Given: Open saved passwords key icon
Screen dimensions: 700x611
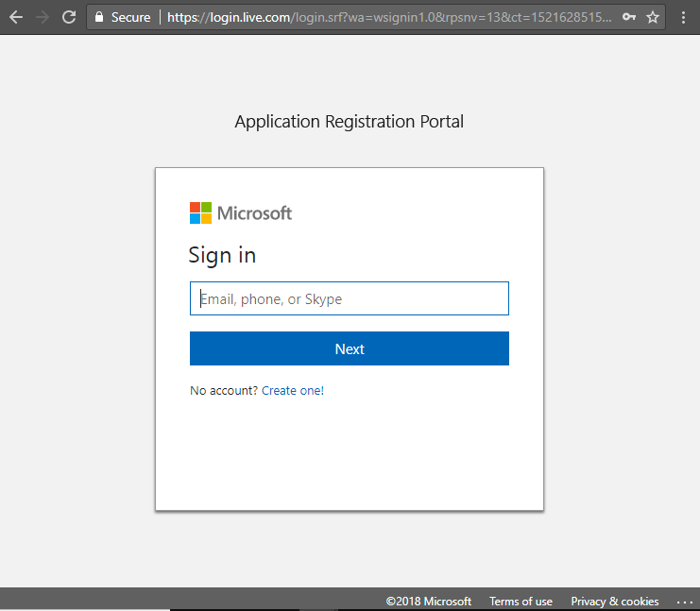Looking at the screenshot, I should pyautogui.click(x=628, y=17).
